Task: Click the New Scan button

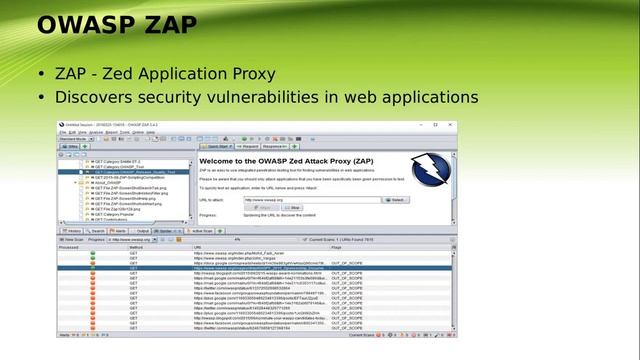Action: coord(71,240)
